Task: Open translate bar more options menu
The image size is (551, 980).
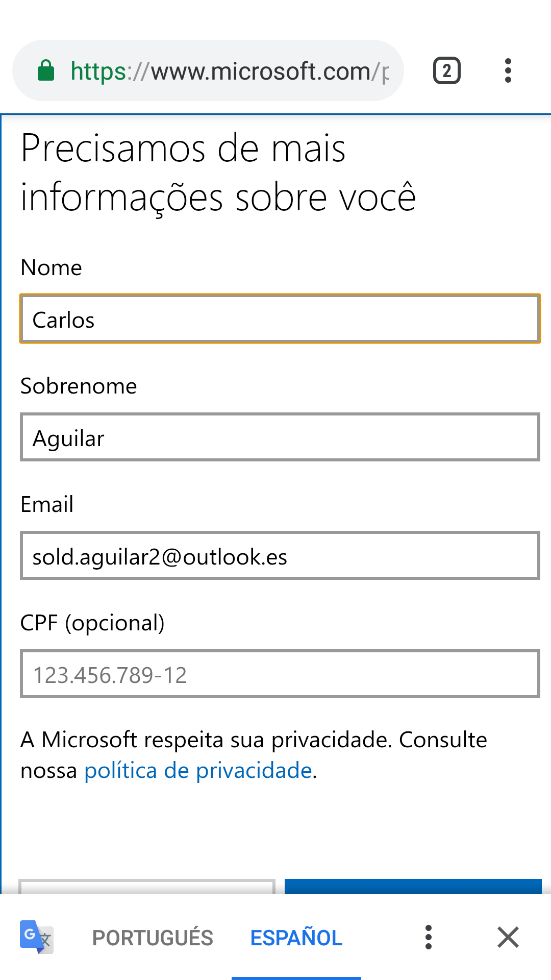Action: tap(429, 937)
